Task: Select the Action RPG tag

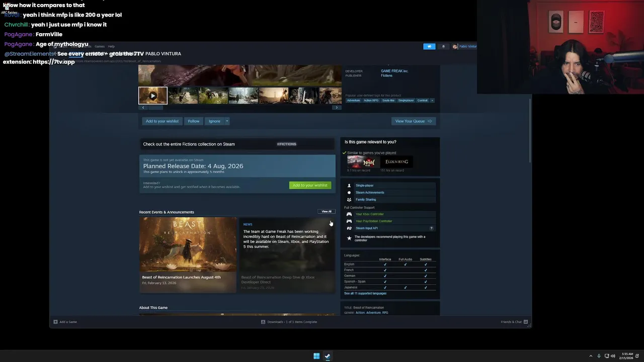Action: pyautogui.click(x=371, y=101)
